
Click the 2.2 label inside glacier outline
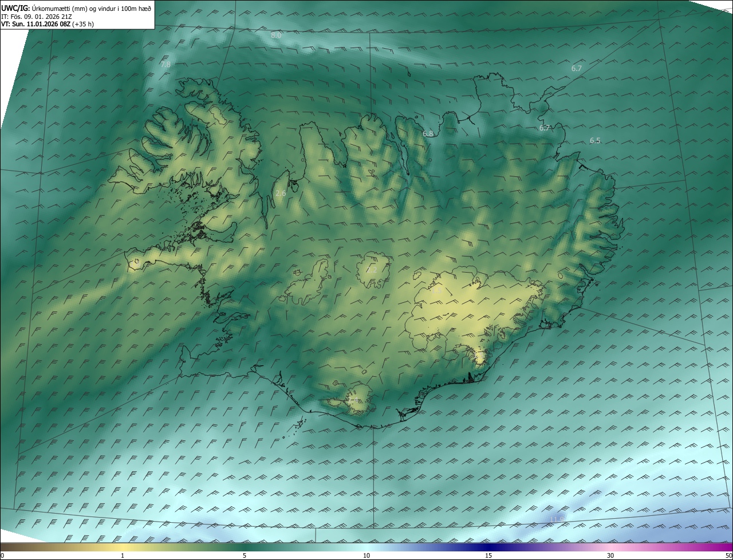[372, 270]
